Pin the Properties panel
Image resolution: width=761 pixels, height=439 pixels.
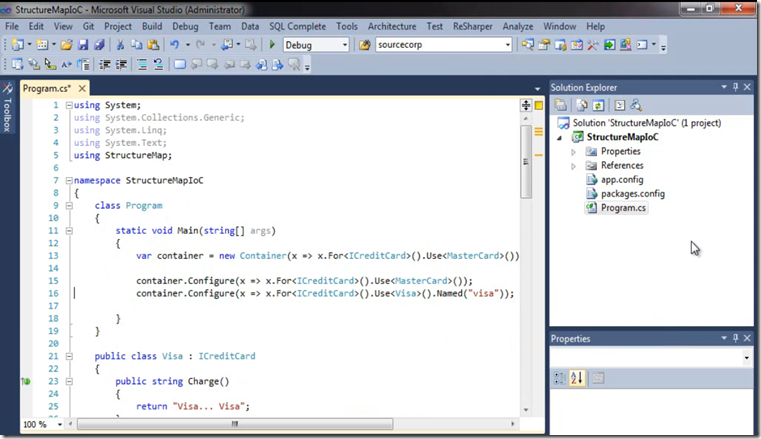[735, 338]
